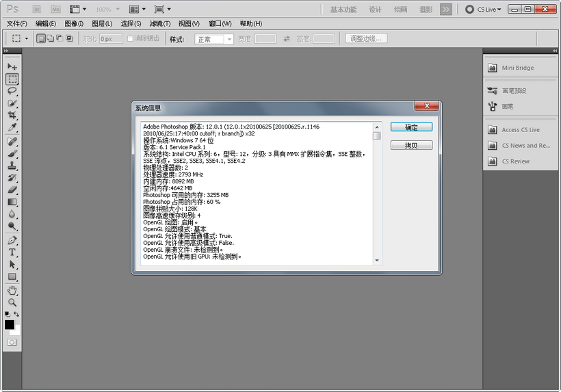The width and height of the screenshot is (561, 392).
Task: Select the Brush tool
Action: [12, 154]
